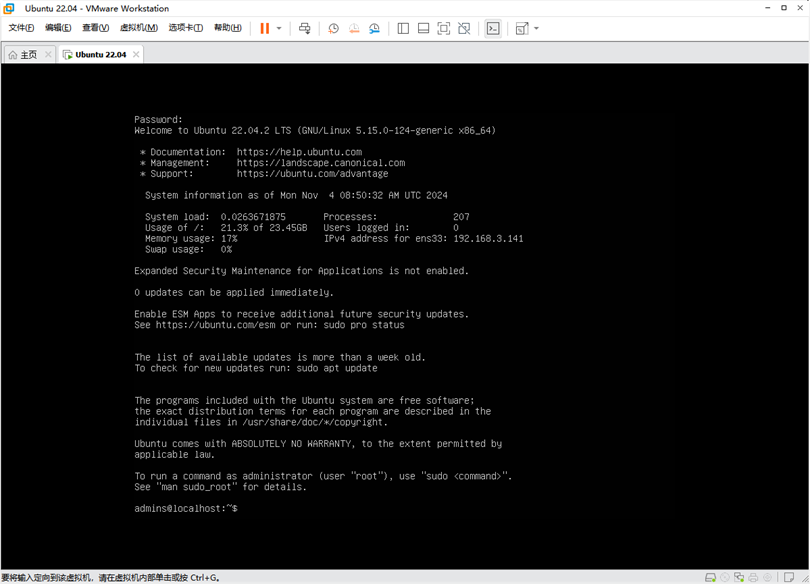Click the https://help.ubuntu.com text
The height and width of the screenshot is (584, 810).
click(300, 152)
